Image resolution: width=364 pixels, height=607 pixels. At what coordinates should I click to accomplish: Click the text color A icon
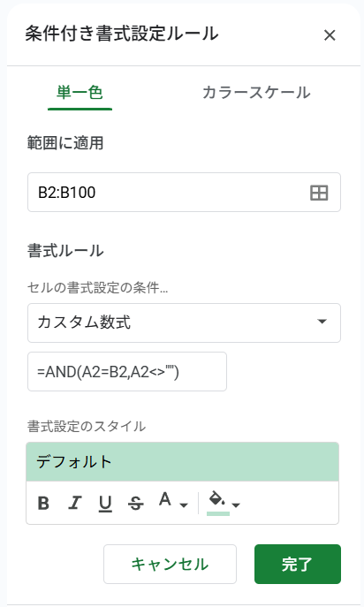pyautogui.click(x=165, y=500)
